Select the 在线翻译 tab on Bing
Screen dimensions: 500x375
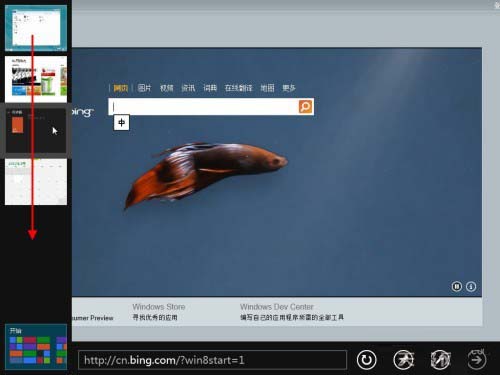click(239, 88)
